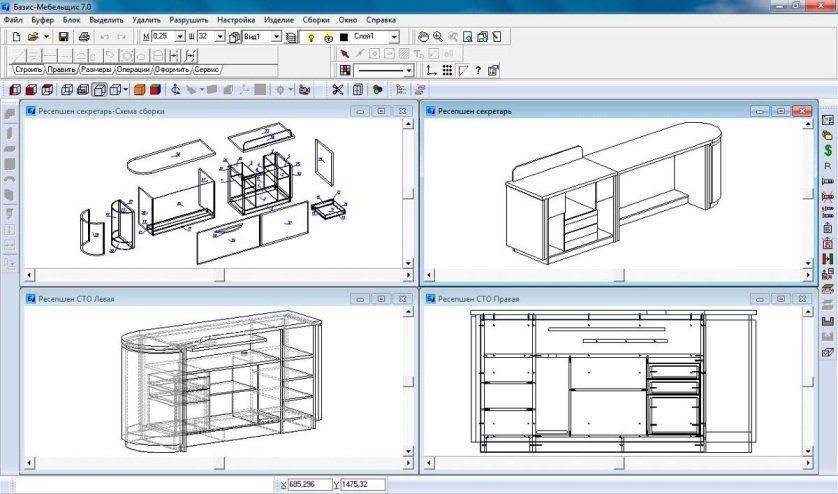Select the red arrow pointer tool
This screenshot has height=494, width=838.
click(345, 52)
